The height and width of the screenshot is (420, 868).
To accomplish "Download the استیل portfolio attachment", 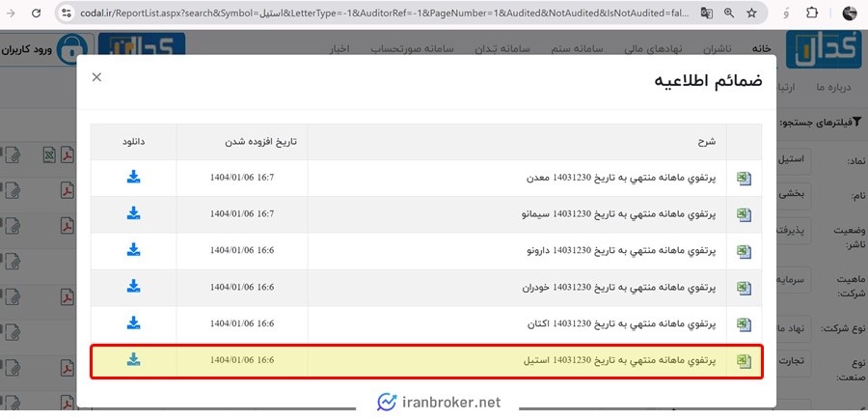I will [133, 359].
